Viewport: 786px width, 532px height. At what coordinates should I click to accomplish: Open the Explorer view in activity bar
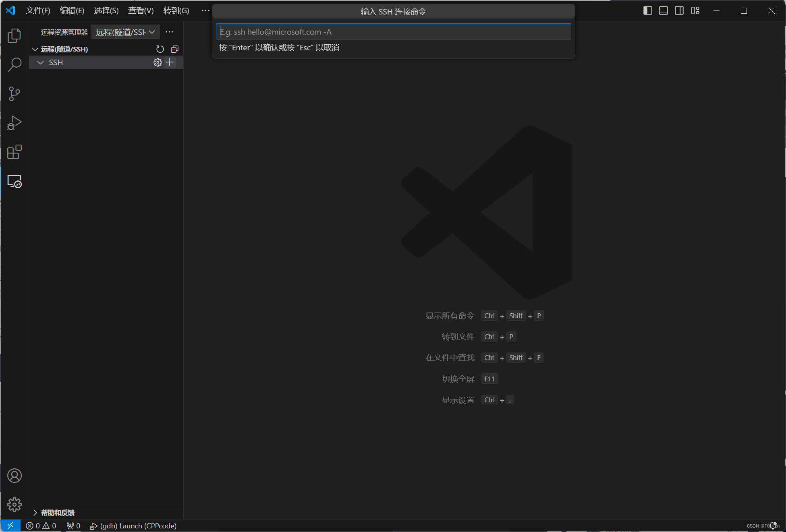(15, 36)
